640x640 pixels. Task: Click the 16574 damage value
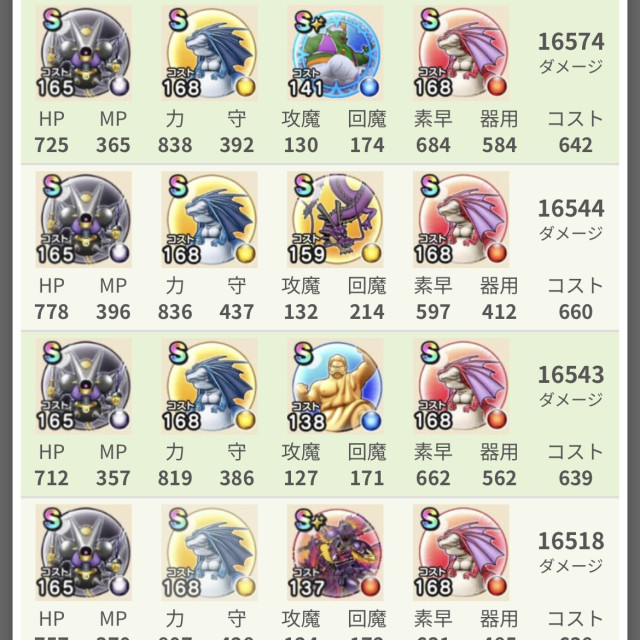[571, 42]
